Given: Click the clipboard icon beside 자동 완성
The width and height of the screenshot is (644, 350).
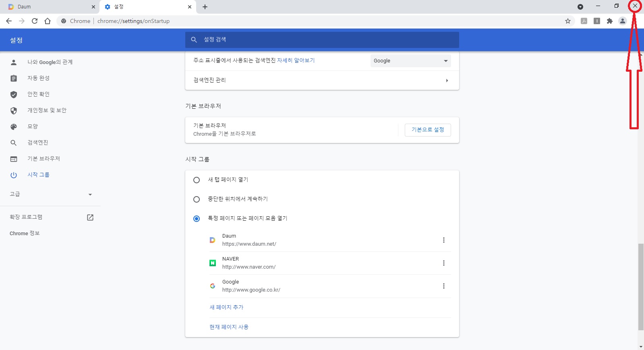Looking at the screenshot, I should 14,78.
